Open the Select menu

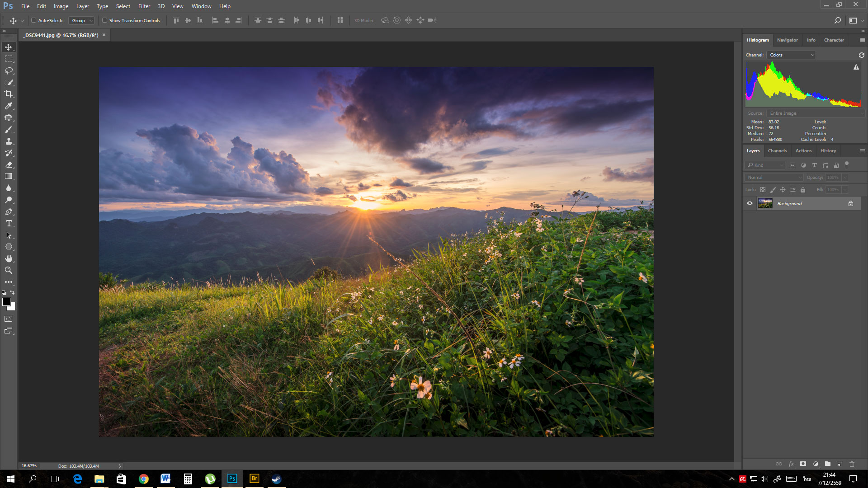click(x=123, y=6)
